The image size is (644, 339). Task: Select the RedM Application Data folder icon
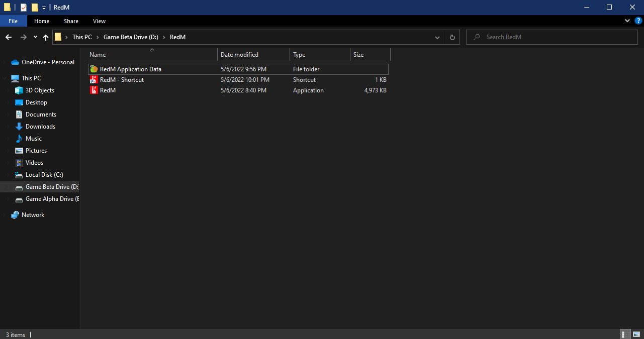pos(94,69)
